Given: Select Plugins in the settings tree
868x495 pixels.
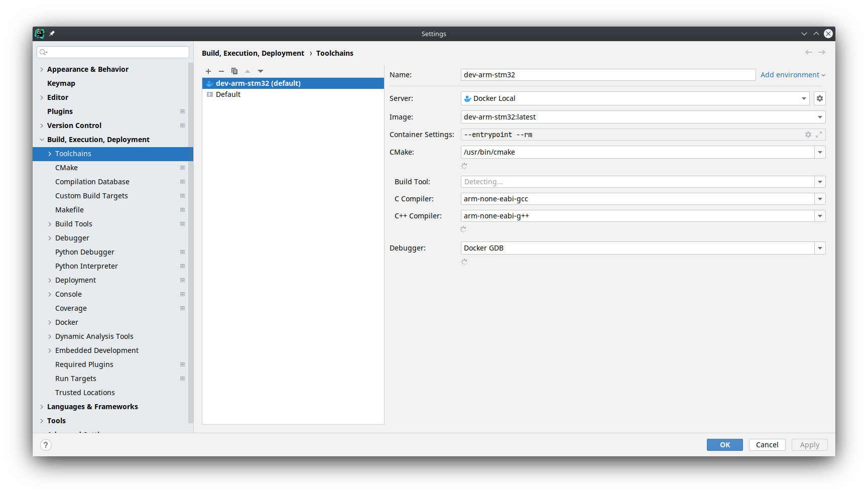Looking at the screenshot, I should tap(60, 111).
